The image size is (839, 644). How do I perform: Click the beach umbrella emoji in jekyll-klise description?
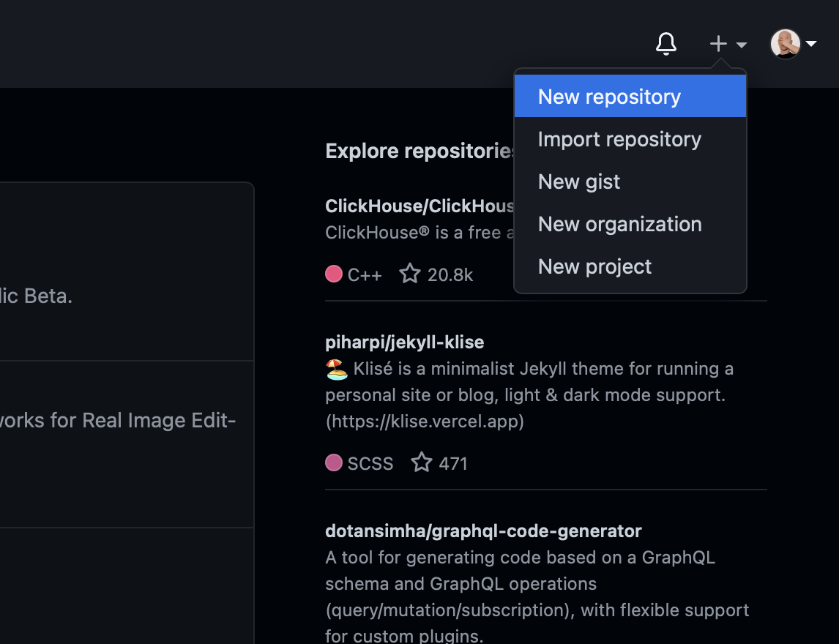pyautogui.click(x=337, y=369)
